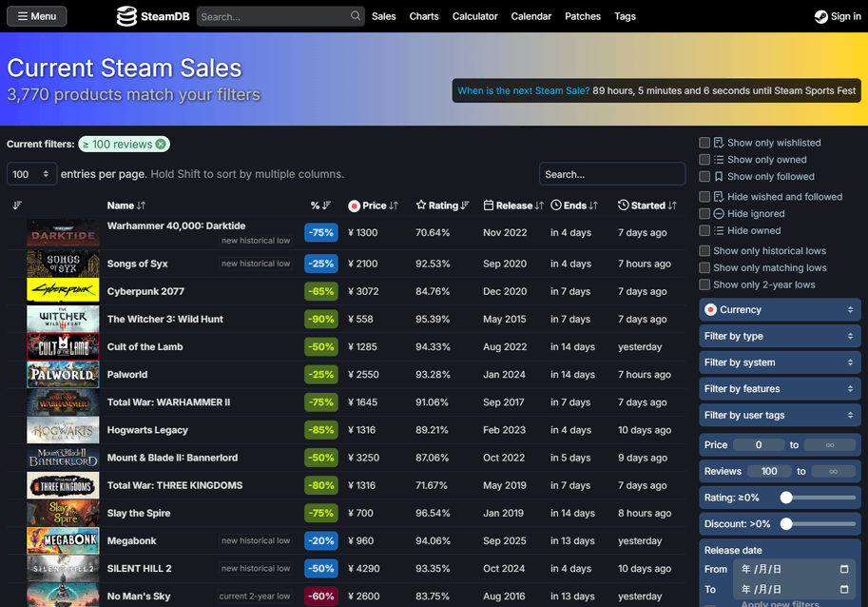
Task: Click the sort icon in first column header
Action: 17,206
